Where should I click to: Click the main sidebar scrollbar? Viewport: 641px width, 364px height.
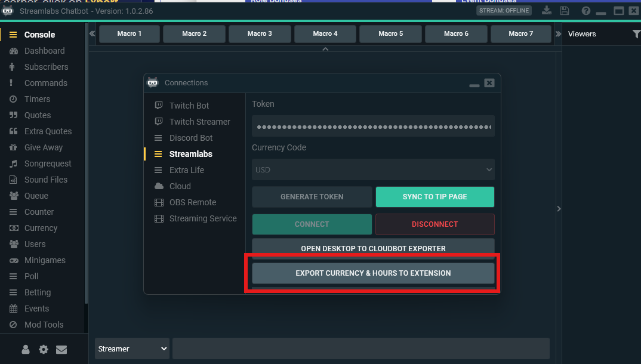[x=86, y=164]
